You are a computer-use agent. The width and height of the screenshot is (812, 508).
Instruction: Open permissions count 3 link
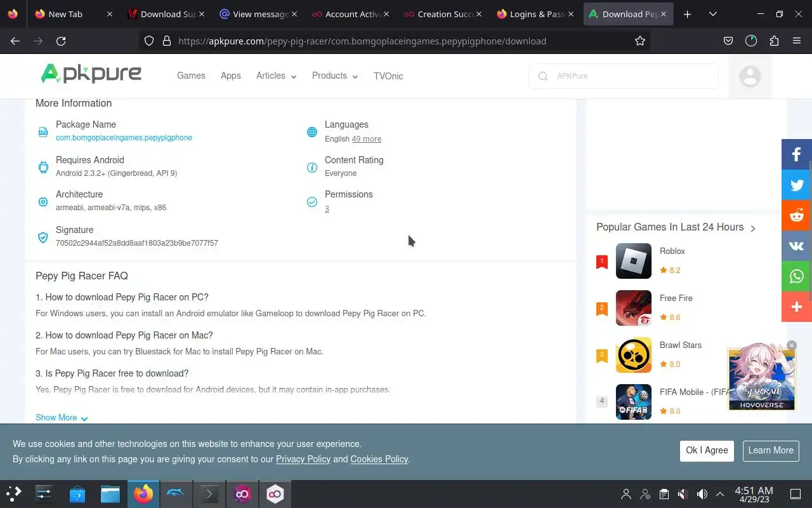pos(327,209)
